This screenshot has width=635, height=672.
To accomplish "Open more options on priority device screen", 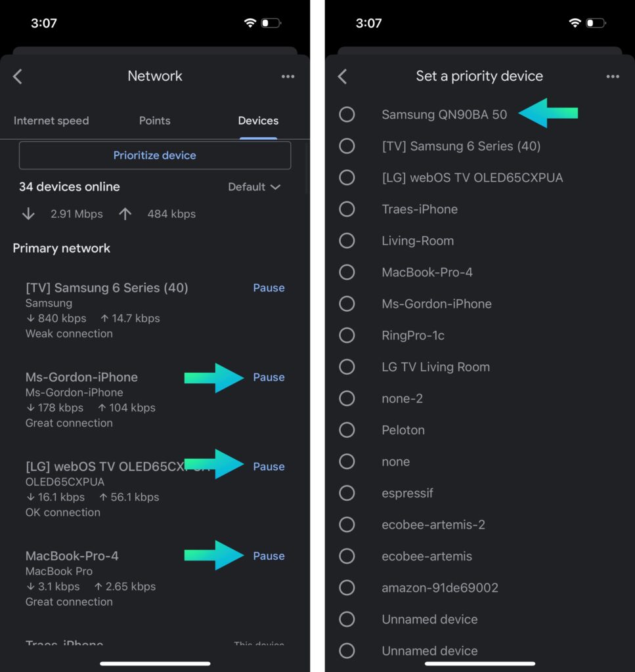I will tap(613, 77).
